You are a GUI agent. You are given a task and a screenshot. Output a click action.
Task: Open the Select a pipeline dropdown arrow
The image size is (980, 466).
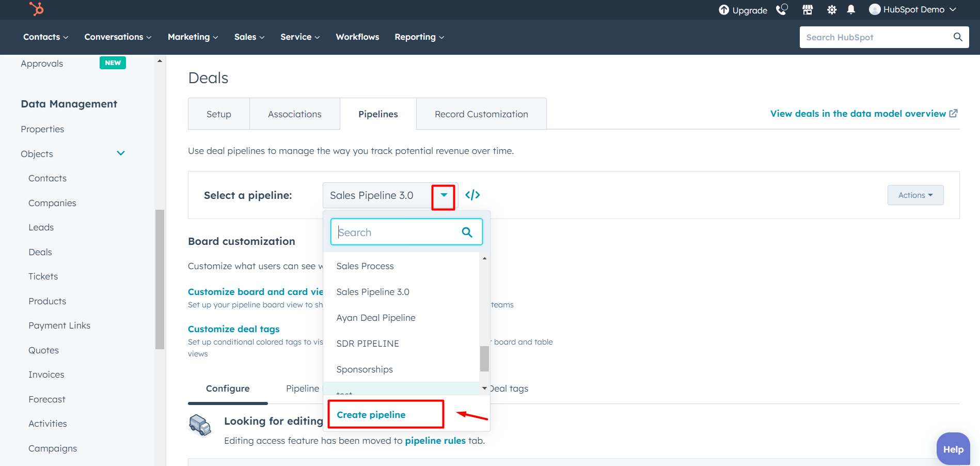point(443,196)
